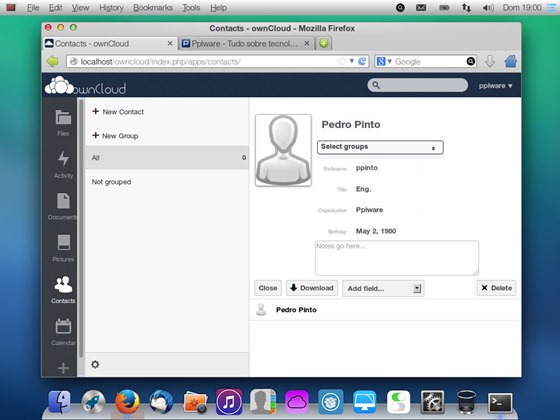
Task: Open the History menu
Action: (x=111, y=8)
